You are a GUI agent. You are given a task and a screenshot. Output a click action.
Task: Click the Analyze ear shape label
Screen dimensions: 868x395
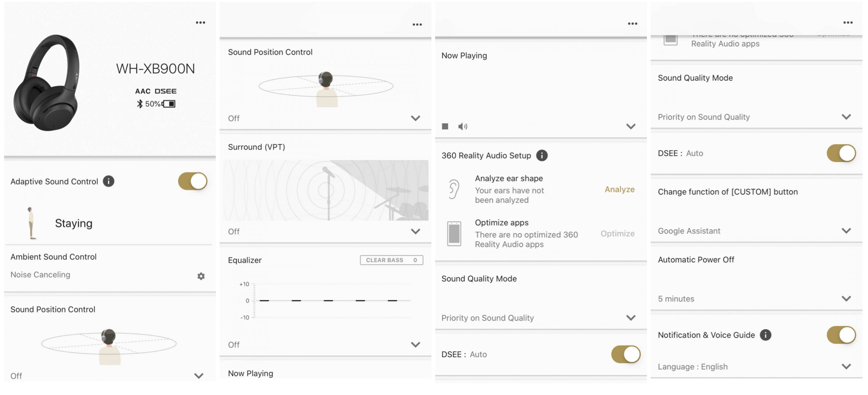[x=509, y=178]
